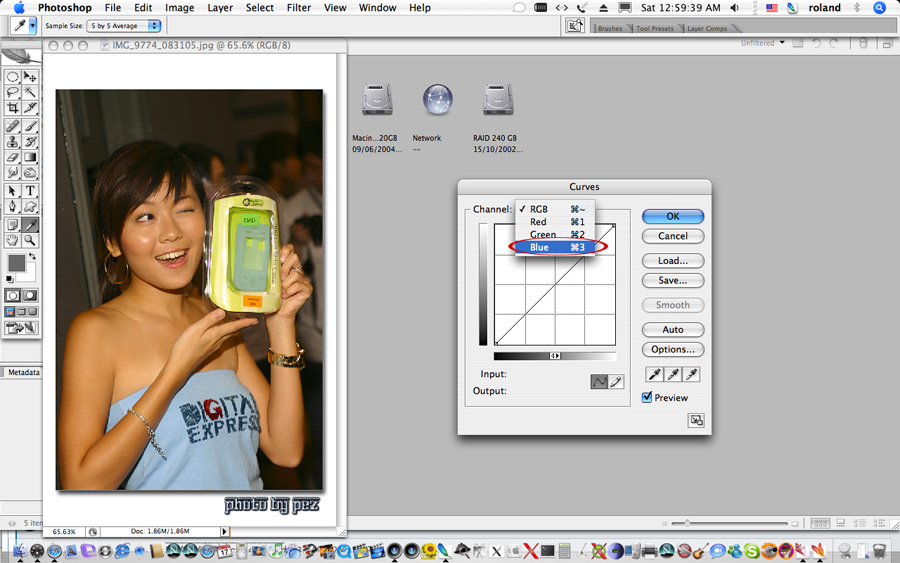
Task: Open the Filter menu
Action: (x=298, y=8)
